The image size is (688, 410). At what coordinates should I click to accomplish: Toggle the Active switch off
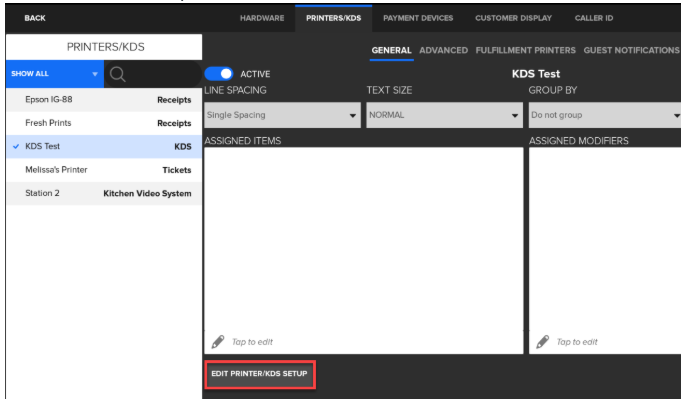[219, 74]
